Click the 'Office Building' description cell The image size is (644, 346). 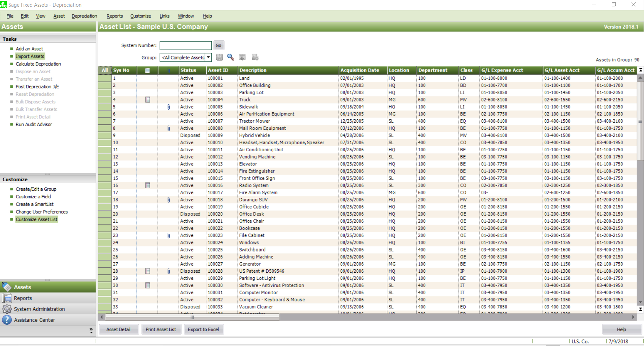255,85
